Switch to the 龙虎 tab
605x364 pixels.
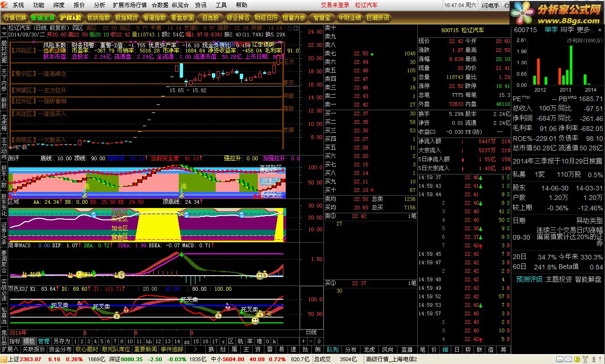click(x=369, y=349)
